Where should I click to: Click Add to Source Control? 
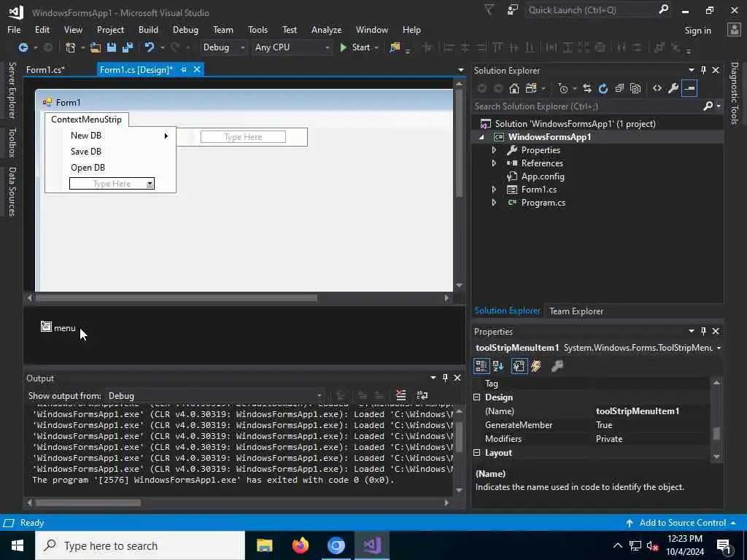point(682,523)
